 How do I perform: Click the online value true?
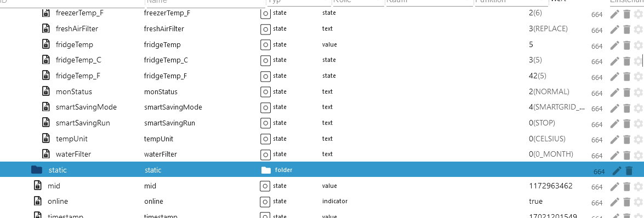coord(535,201)
